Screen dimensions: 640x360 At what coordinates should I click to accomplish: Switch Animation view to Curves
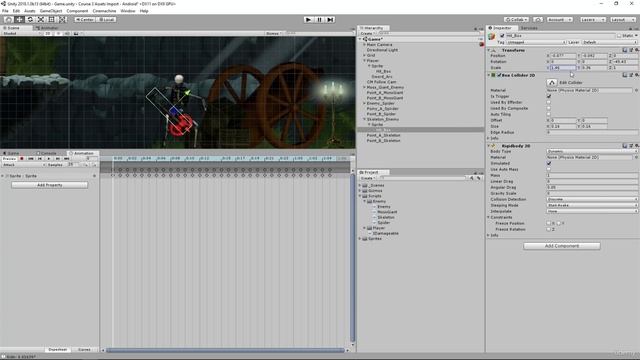pos(84,350)
